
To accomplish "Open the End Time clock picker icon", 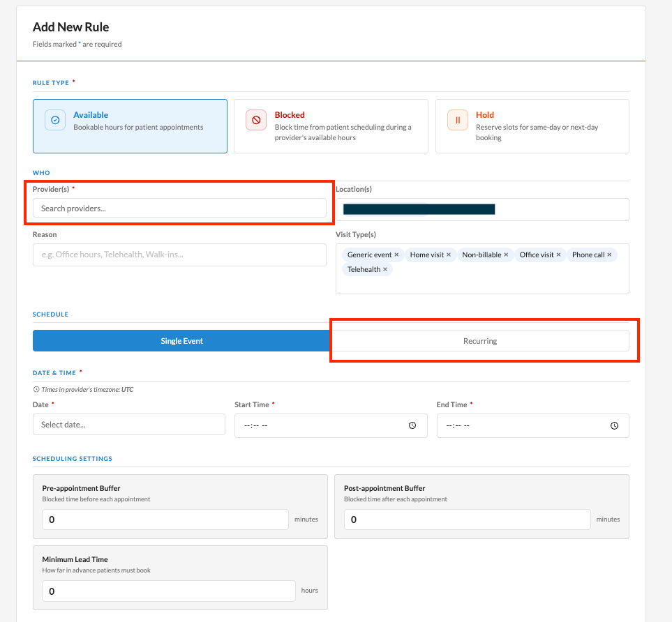I will [614, 425].
